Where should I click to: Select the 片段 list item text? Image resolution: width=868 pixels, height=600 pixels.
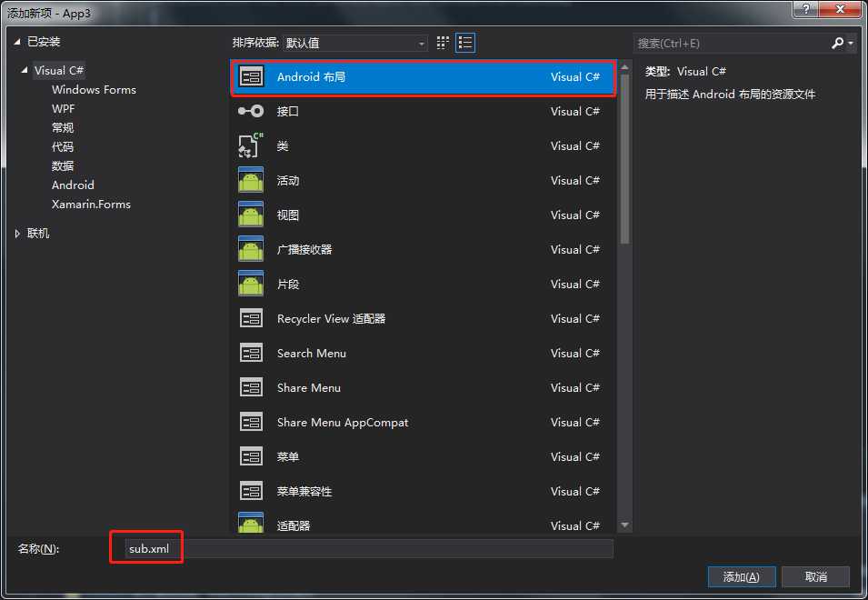point(288,284)
